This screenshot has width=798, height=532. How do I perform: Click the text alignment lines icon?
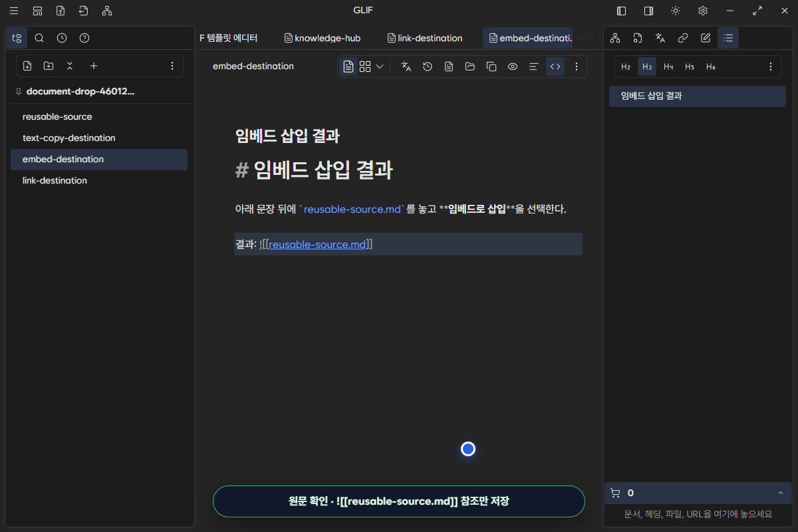(533, 66)
